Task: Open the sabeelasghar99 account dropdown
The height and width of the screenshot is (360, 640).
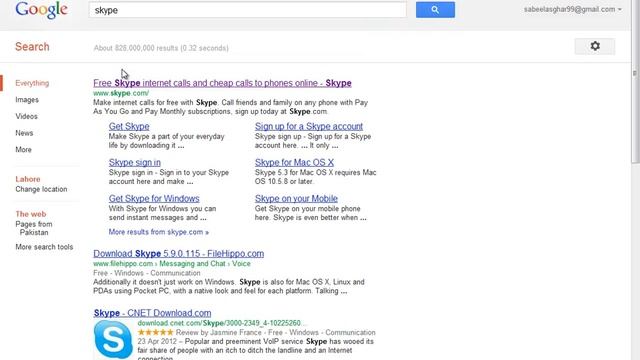Action: pos(573,9)
